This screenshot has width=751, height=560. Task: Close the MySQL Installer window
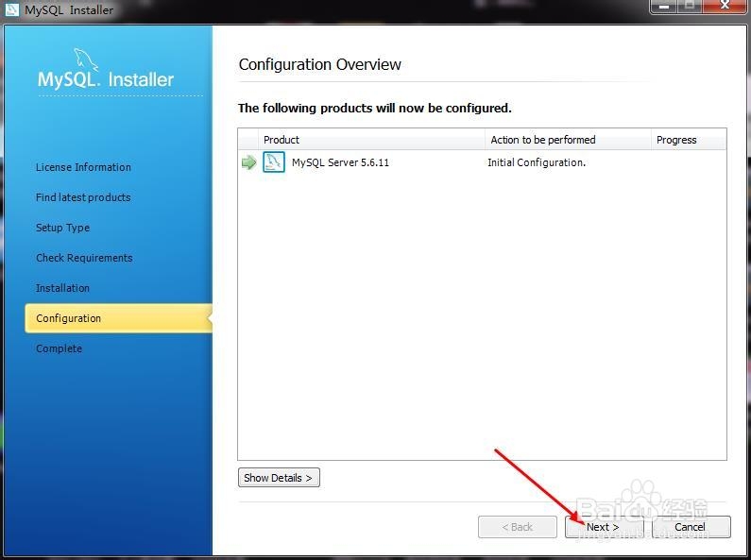[x=725, y=7]
